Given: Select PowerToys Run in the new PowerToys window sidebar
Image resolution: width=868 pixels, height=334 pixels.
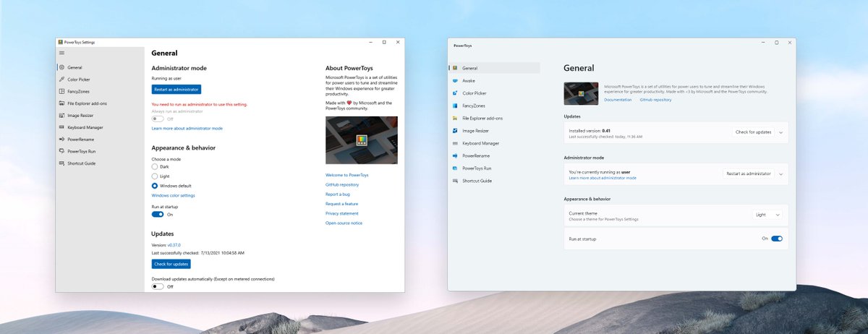Looking at the screenshot, I should pos(495,168).
